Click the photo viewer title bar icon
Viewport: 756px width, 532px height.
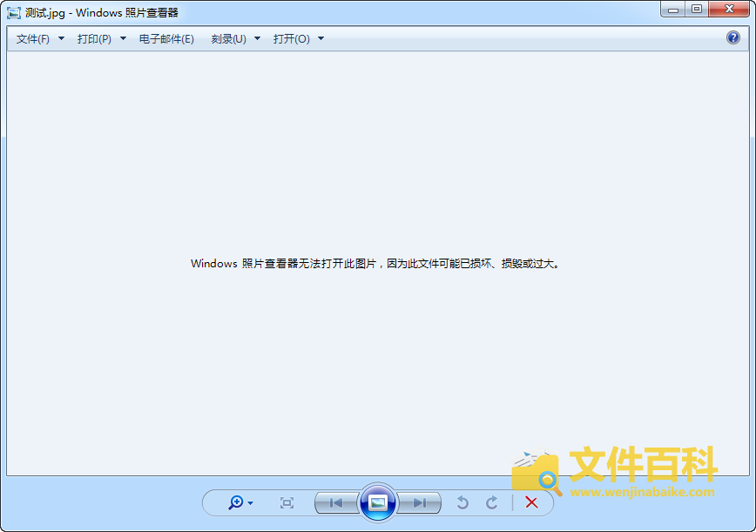(14, 13)
